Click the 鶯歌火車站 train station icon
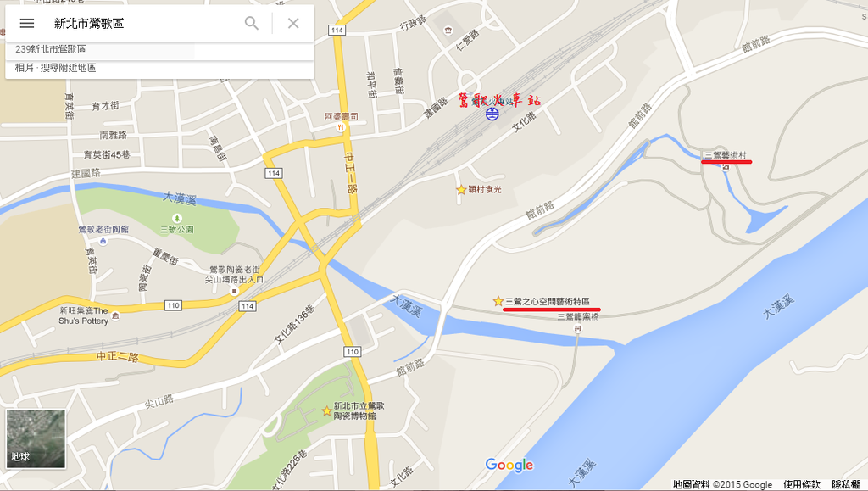868x491 pixels. coord(492,114)
